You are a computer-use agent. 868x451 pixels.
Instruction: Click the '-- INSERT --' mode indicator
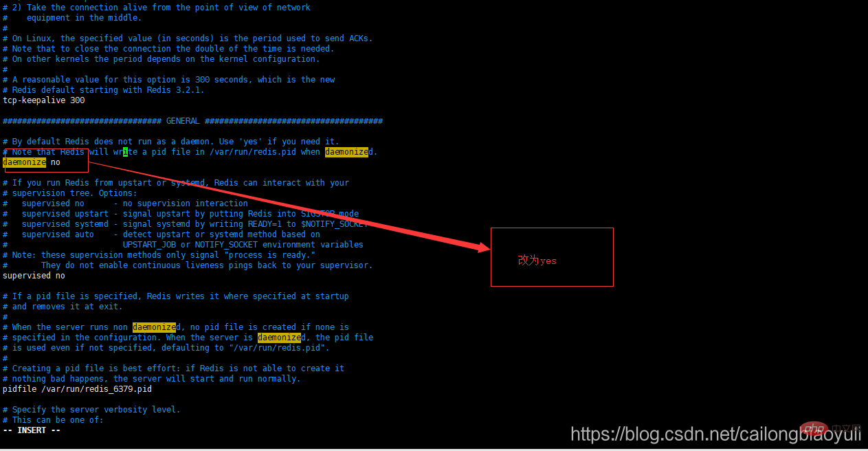(x=32, y=430)
